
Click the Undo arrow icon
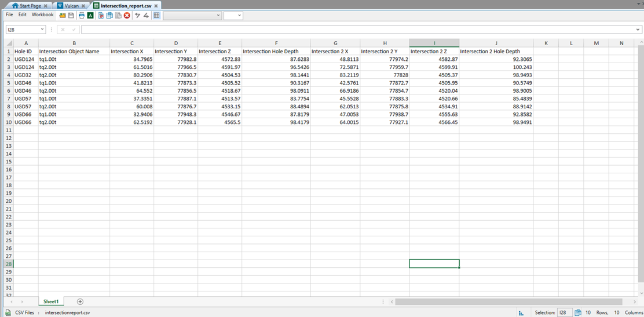click(x=137, y=16)
